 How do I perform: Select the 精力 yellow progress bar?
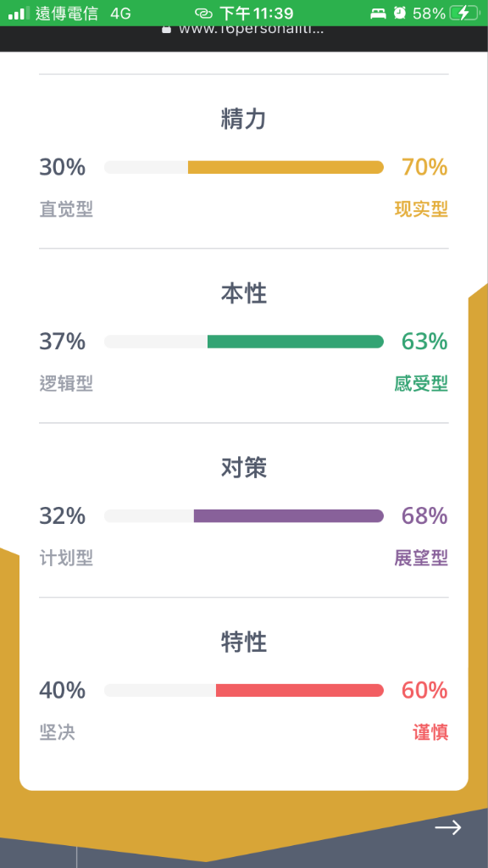coord(244,167)
